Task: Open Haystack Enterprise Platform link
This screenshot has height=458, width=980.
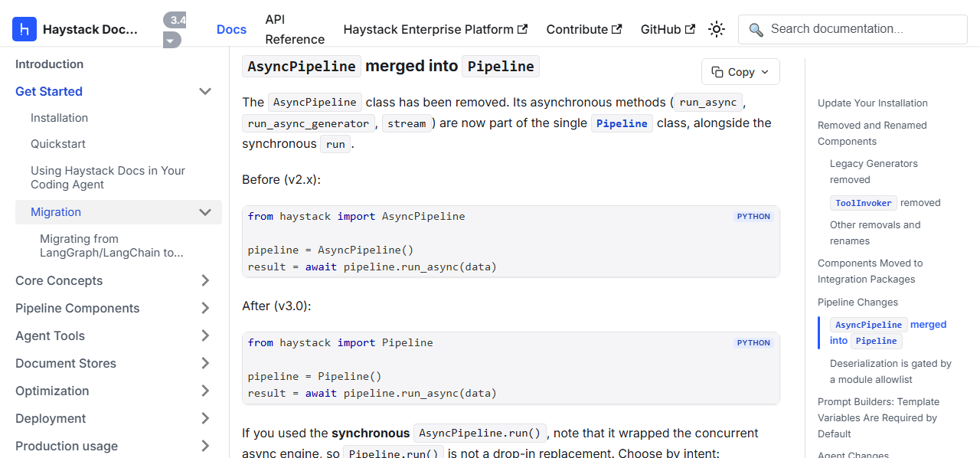Action: click(435, 29)
